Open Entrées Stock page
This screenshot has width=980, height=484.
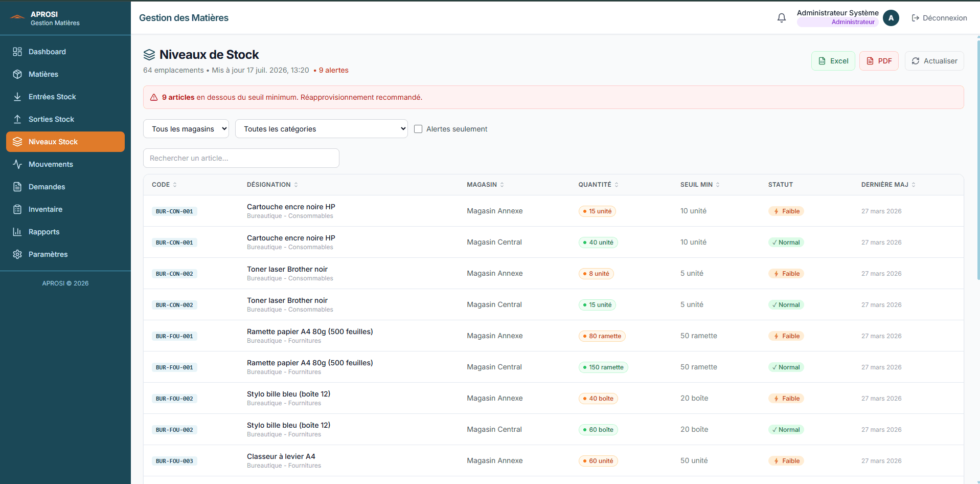click(x=65, y=97)
